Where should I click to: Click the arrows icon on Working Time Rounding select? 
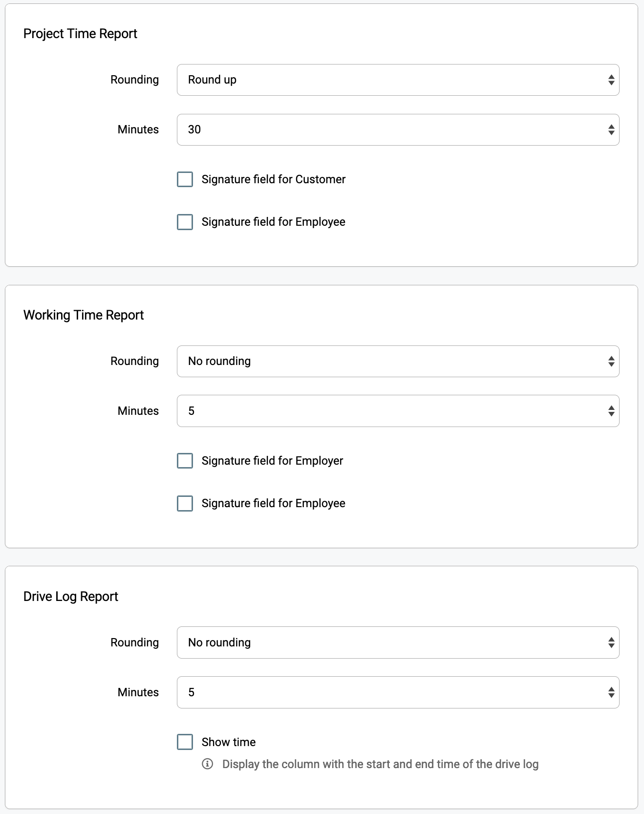click(x=611, y=362)
